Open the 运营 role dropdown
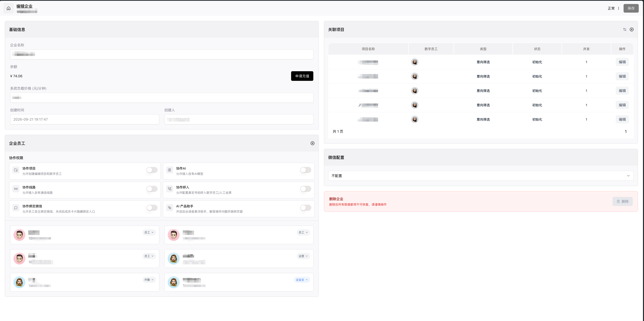The width and height of the screenshot is (644, 321). [x=303, y=256]
